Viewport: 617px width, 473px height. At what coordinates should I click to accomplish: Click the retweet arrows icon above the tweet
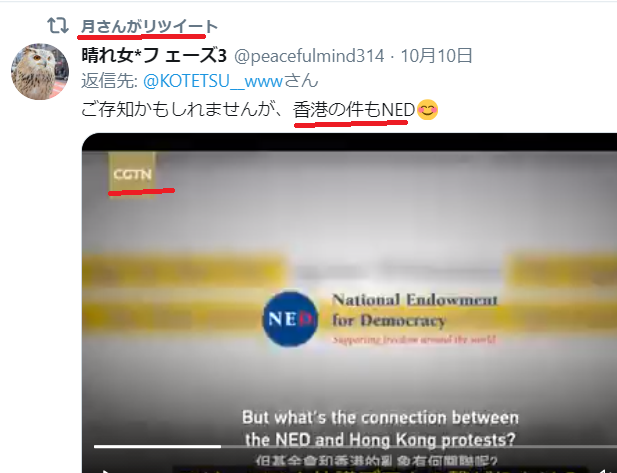[x=58, y=26]
